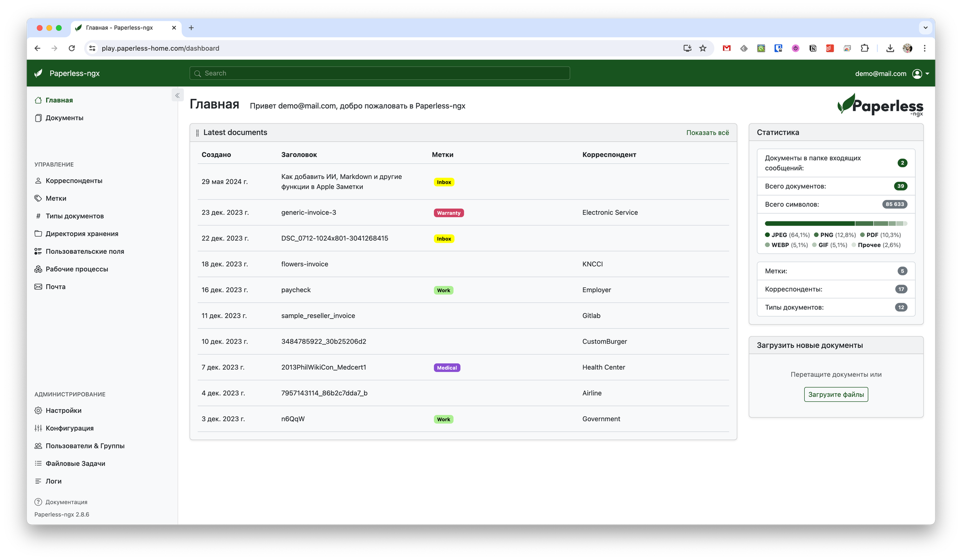
Task: Click Chrome tab search dropdown arrow
Action: [x=925, y=28]
